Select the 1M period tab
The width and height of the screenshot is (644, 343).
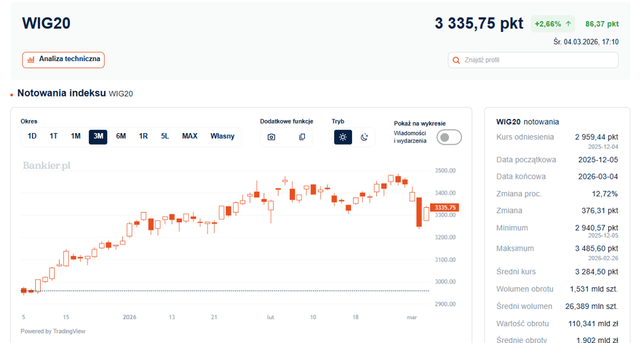(x=75, y=137)
